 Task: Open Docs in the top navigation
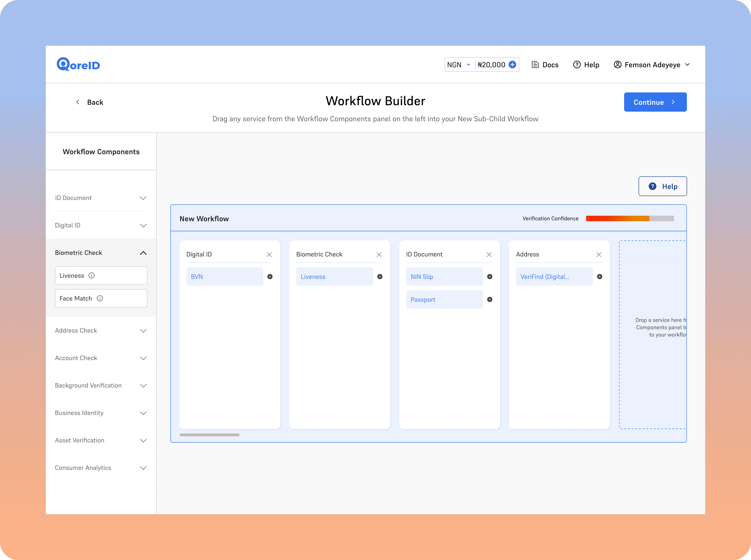pyautogui.click(x=545, y=64)
